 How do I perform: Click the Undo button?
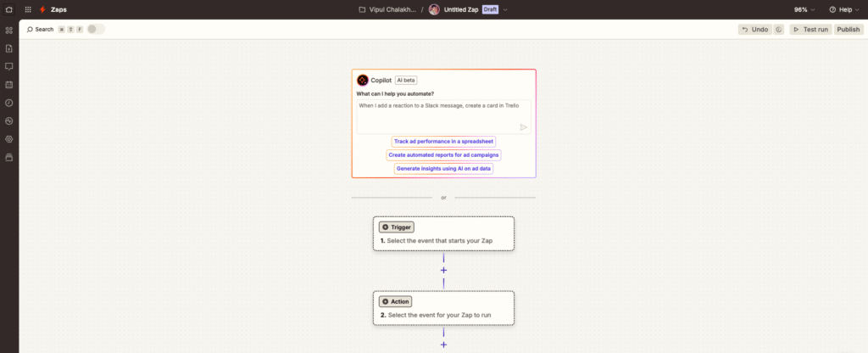(754, 30)
